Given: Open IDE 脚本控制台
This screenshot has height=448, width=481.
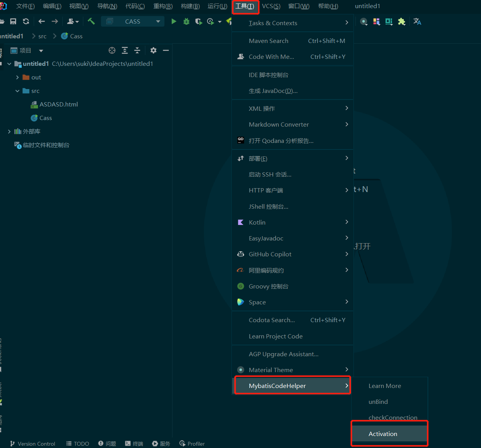Looking at the screenshot, I should pos(293,75).
